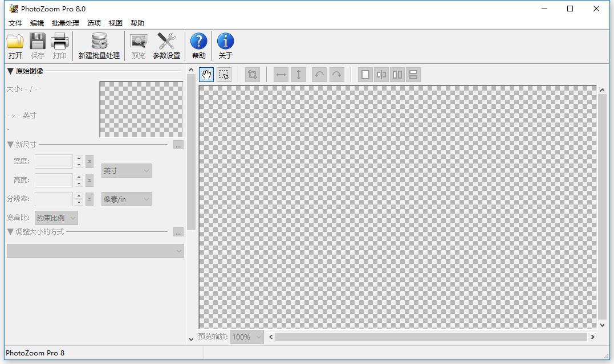Click the 关于 info icon

point(226,46)
